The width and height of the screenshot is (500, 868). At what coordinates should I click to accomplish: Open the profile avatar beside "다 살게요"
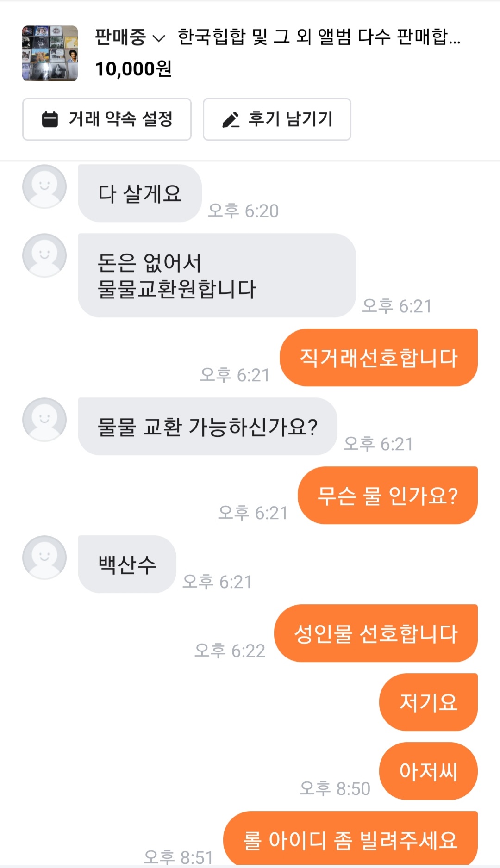[x=44, y=186]
